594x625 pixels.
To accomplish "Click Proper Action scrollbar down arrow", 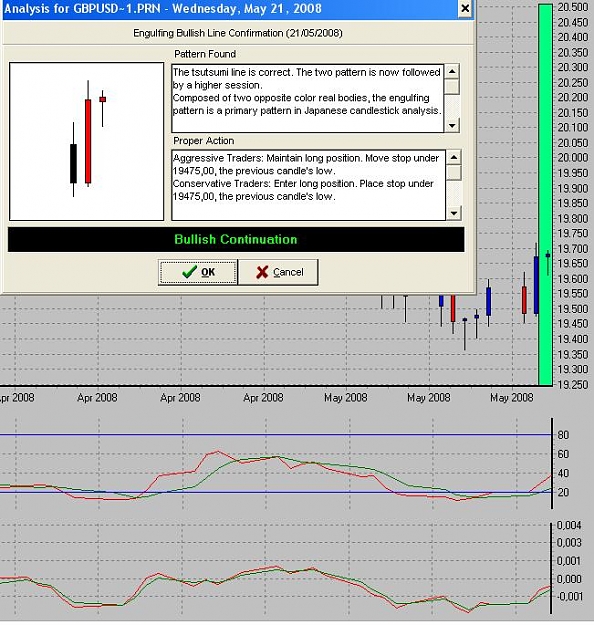I will click(x=454, y=213).
